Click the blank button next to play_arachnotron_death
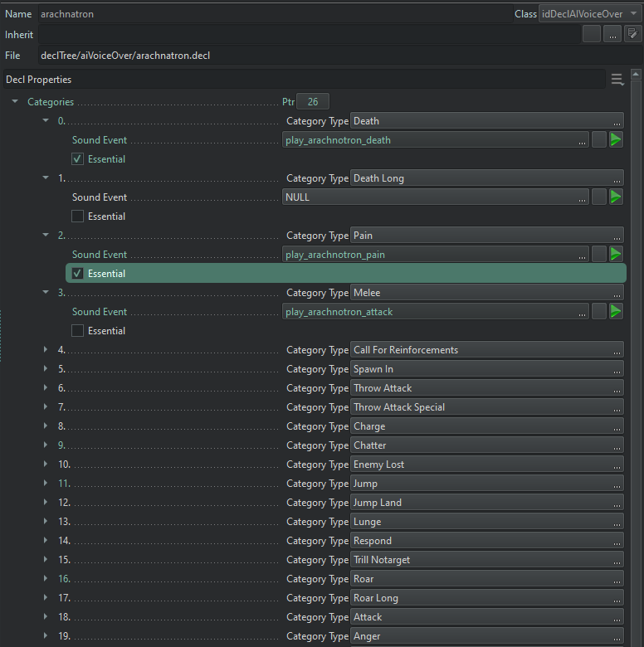The height and width of the screenshot is (647, 644). pos(598,140)
